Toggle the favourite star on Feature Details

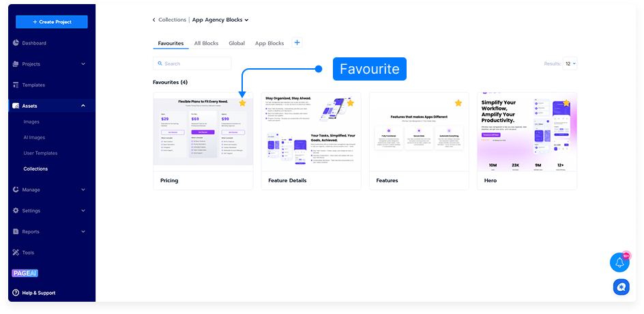click(351, 103)
